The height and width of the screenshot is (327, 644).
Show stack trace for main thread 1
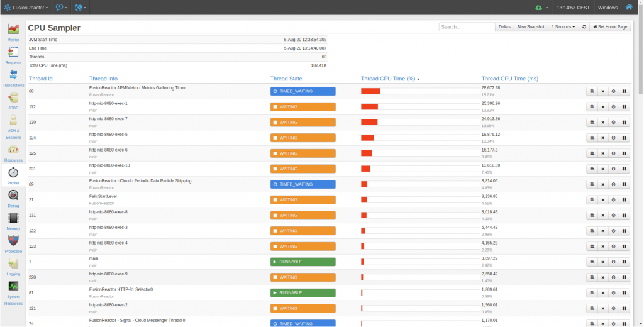click(x=592, y=262)
